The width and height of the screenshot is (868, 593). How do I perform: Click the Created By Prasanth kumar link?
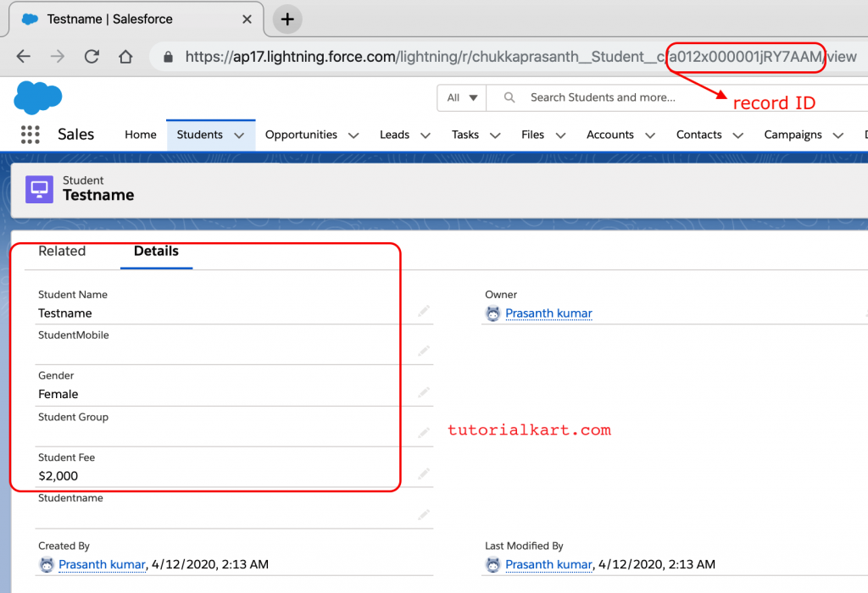pos(102,564)
